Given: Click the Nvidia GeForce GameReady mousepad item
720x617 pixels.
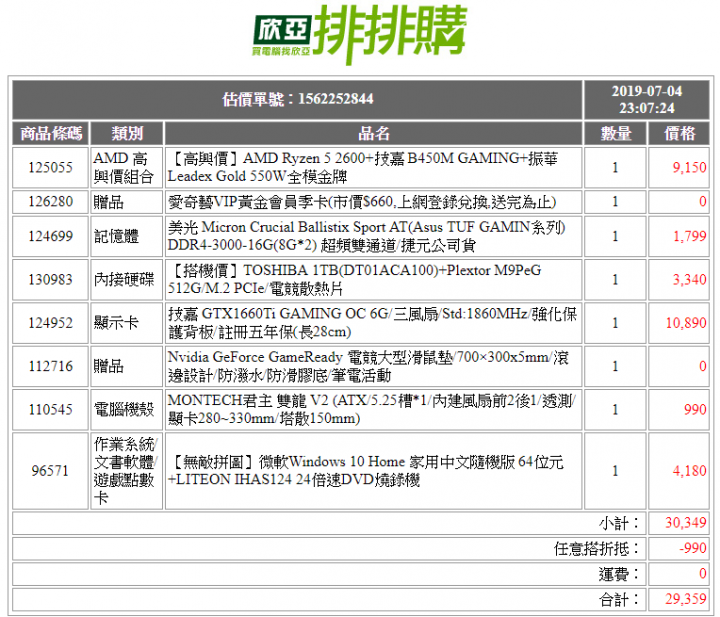Looking at the screenshot, I should coord(368,366).
